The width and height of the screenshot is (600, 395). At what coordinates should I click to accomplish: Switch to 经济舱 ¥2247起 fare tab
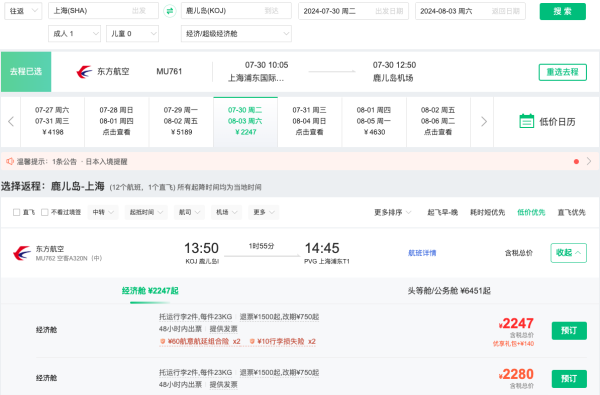(x=150, y=291)
